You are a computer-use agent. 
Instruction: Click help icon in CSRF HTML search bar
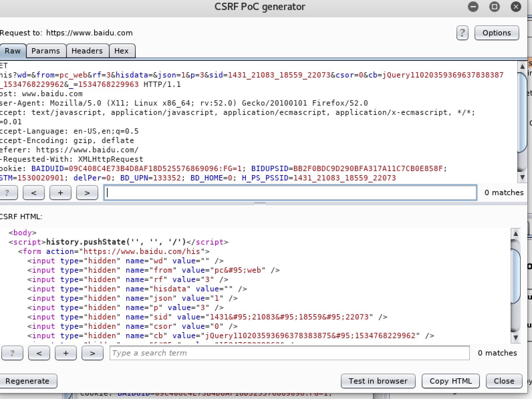pos(12,353)
